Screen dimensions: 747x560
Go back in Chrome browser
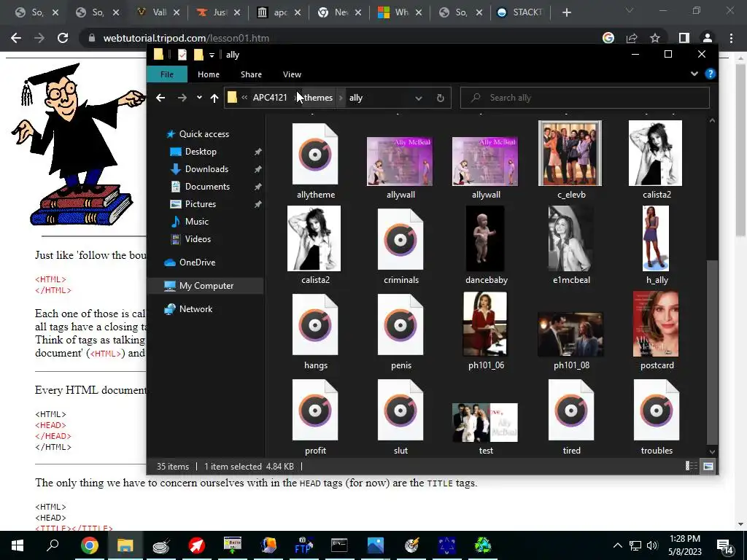tap(16, 38)
